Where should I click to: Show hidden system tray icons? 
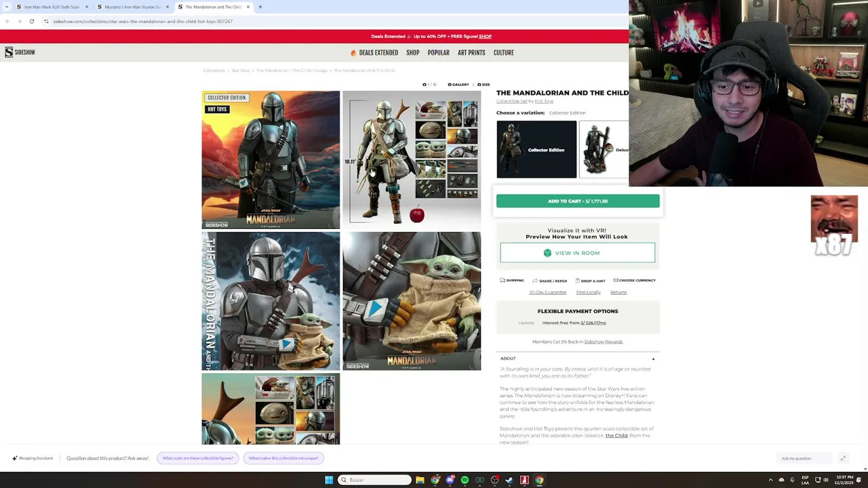(x=770, y=480)
